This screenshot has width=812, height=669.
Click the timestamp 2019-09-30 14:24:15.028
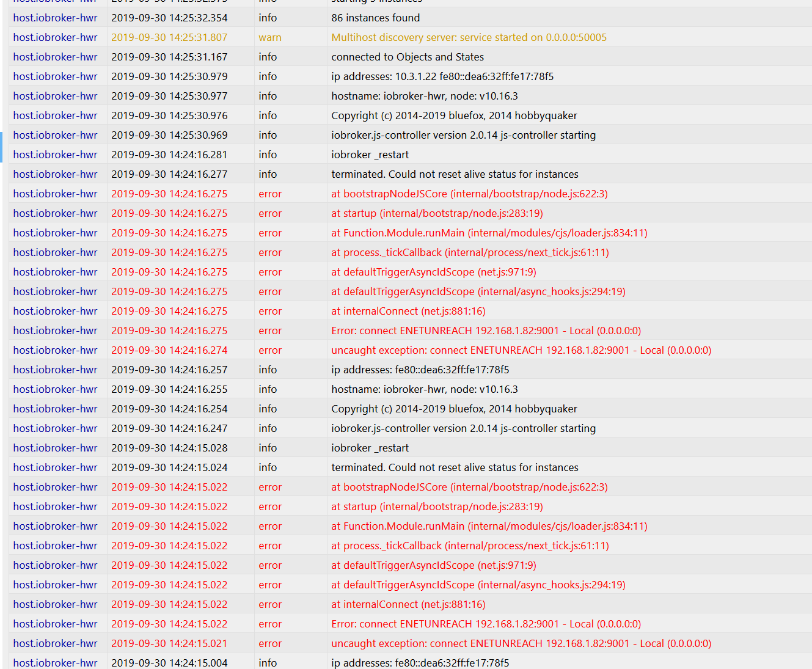pos(169,448)
